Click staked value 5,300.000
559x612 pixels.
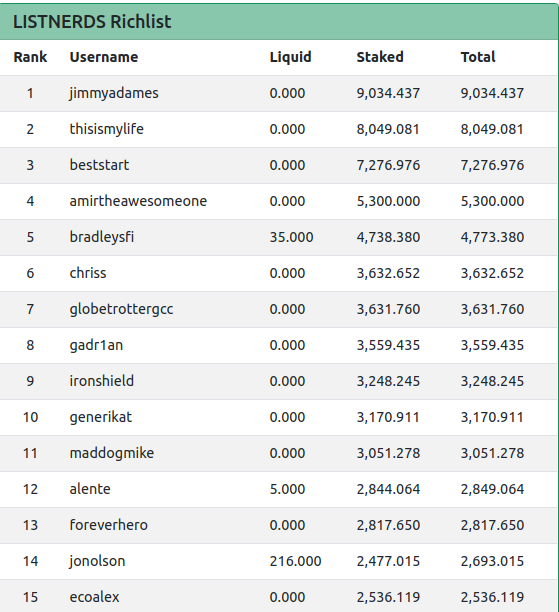(x=388, y=201)
